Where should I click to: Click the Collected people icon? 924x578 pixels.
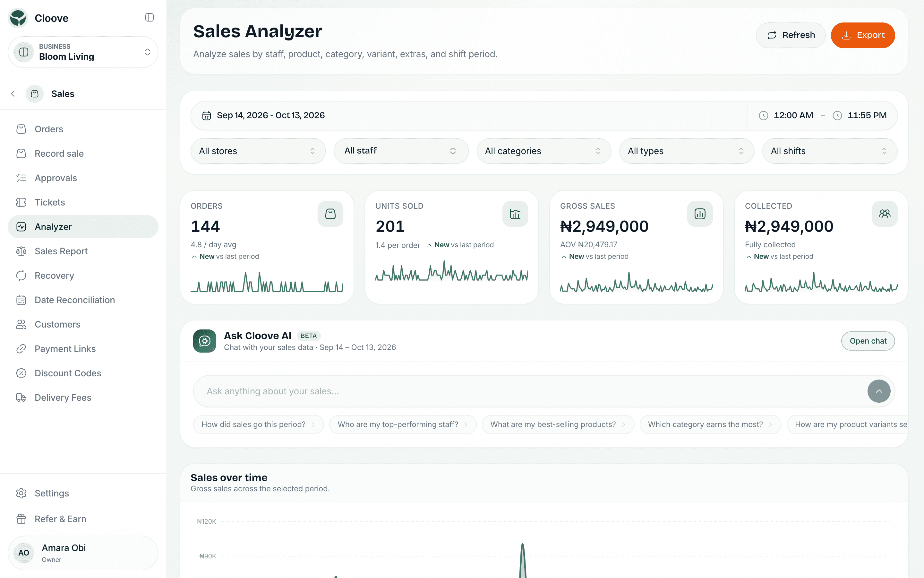[x=885, y=214]
